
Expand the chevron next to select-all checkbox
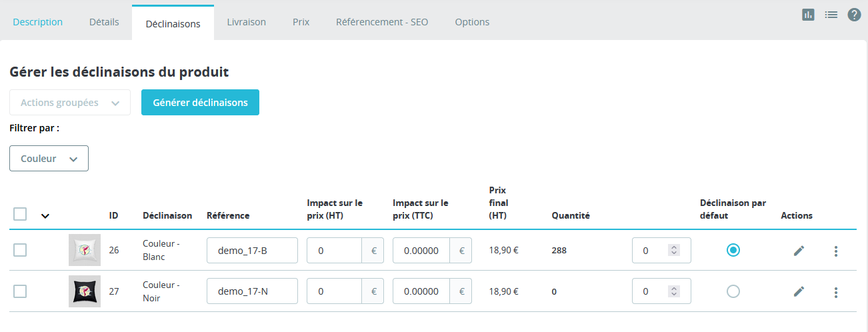[x=45, y=215]
